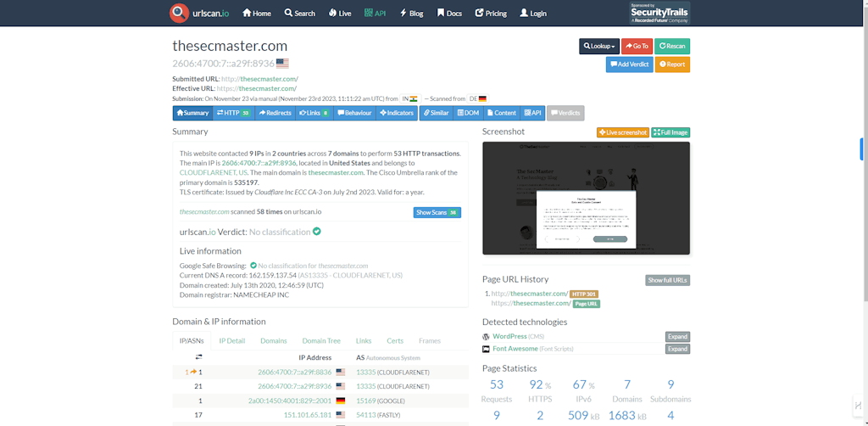Switch to the Domains tab

pyautogui.click(x=274, y=341)
